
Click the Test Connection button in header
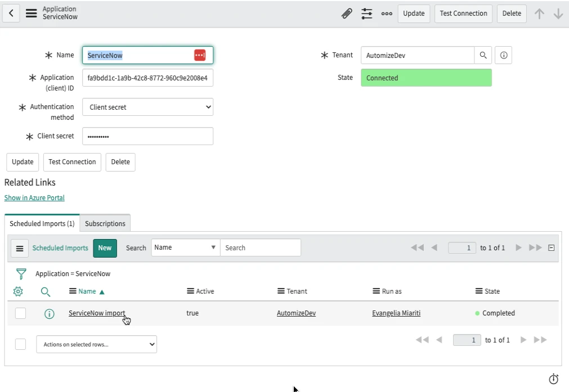pyautogui.click(x=463, y=13)
